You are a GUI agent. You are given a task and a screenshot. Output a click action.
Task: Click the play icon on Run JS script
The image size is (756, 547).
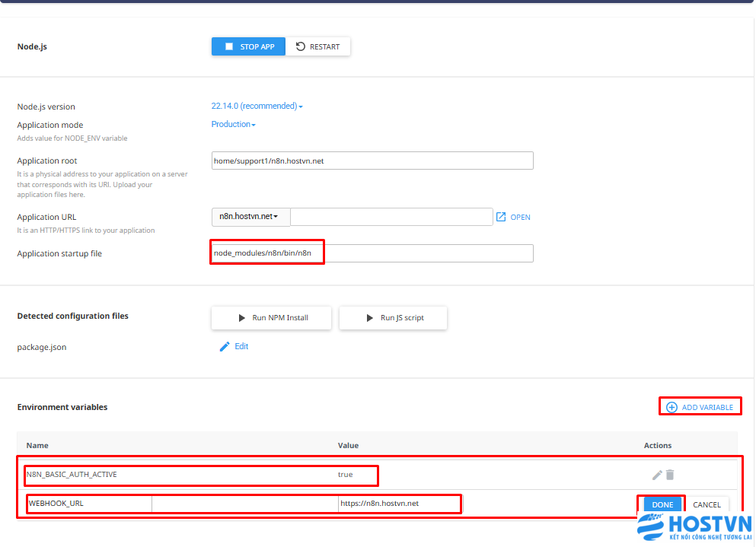pos(370,318)
